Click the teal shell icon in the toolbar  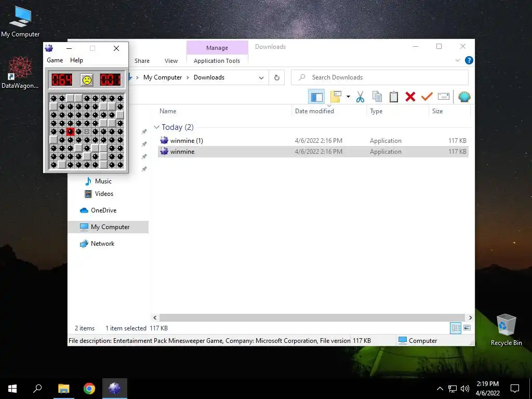point(464,97)
